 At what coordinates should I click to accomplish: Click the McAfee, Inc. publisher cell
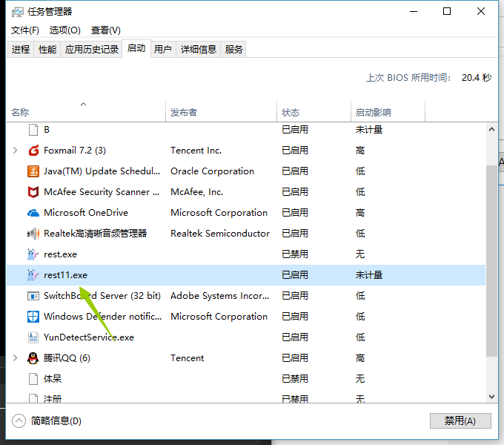(196, 192)
